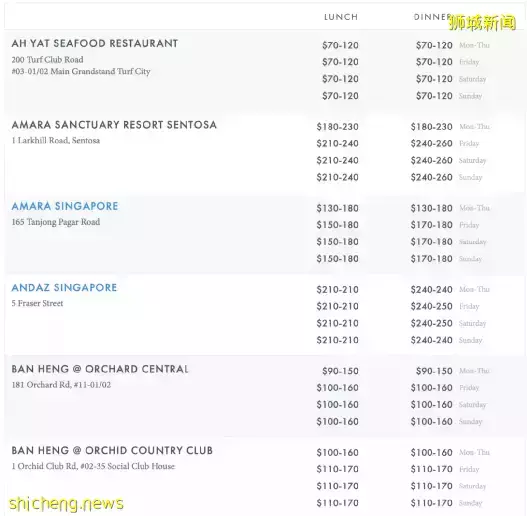
Task: Click Orchid Country Club Sunday dinner price
Action: 431,503
